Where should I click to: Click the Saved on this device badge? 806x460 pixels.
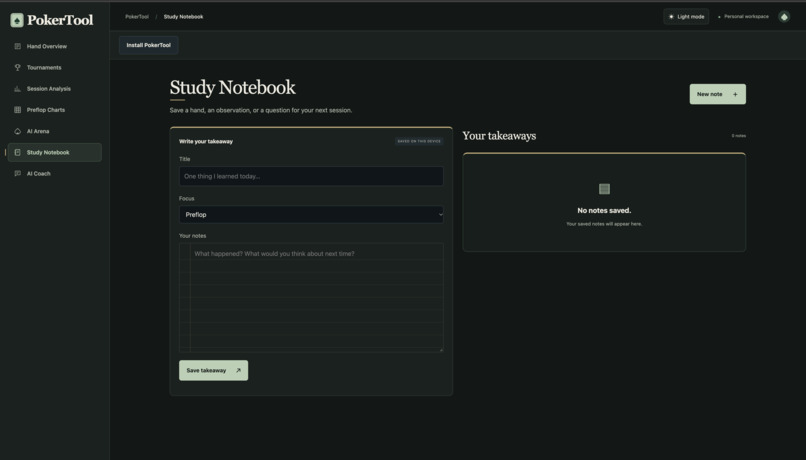pos(419,141)
